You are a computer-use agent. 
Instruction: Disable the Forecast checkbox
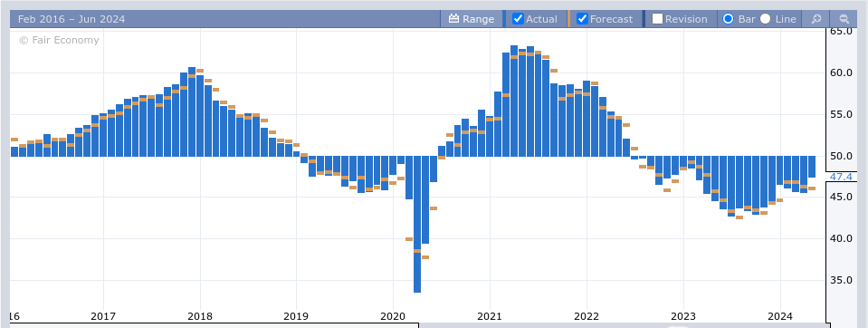click(x=582, y=19)
